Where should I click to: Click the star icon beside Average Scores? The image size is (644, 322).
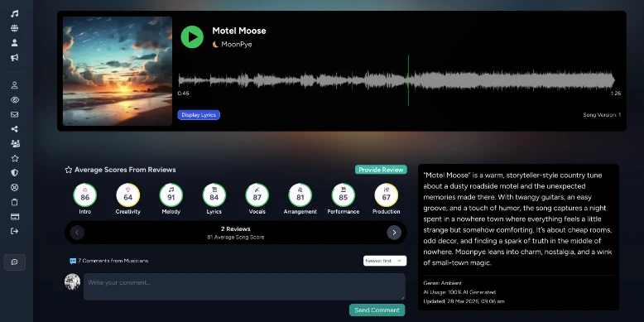tap(69, 170)
